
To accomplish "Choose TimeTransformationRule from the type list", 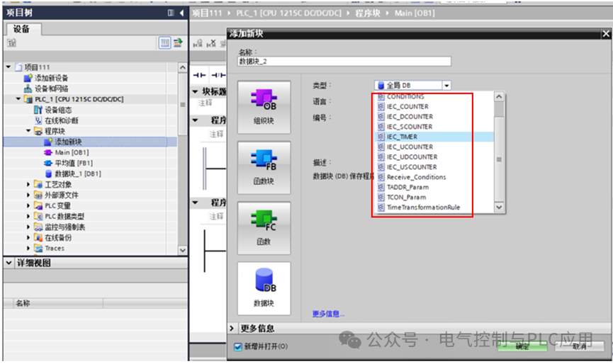I will (x=434, y=207).
